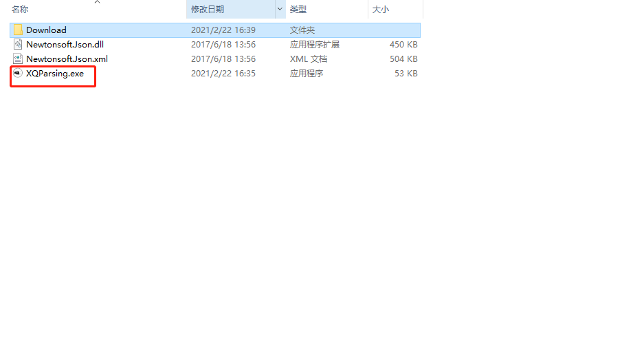Click the 文件夹 type cell of Download
Screen dimensions: 644x340
click(302, 30)
